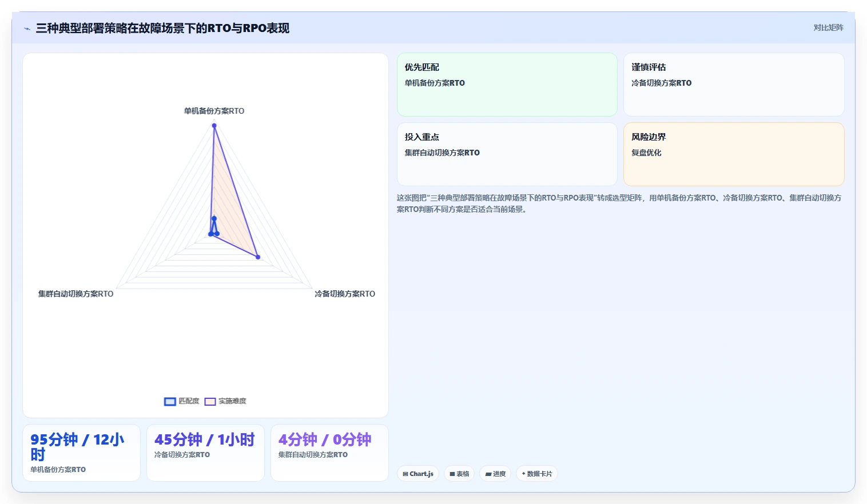Image resolution: width=867 pixels, height=504 pixels.
Task: Click the 进度 tag
Action: click(495, 474)
